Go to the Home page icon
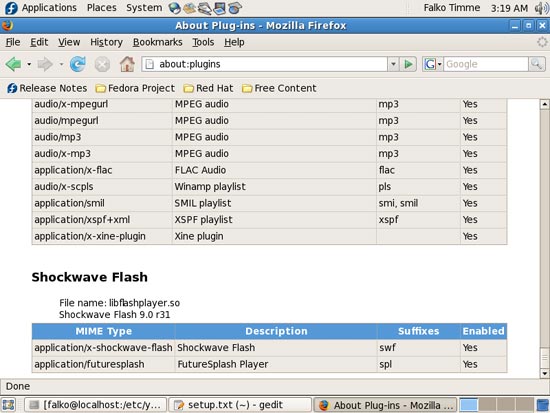 (x=127, y=64)
